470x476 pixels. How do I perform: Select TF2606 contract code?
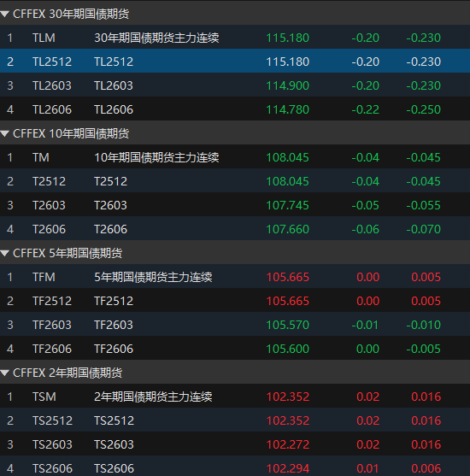click(52, 349)
